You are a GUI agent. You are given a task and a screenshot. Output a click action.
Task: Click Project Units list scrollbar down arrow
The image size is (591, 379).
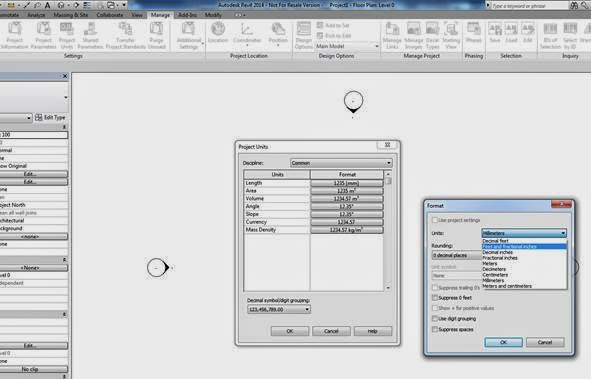(x=388, y=288)
